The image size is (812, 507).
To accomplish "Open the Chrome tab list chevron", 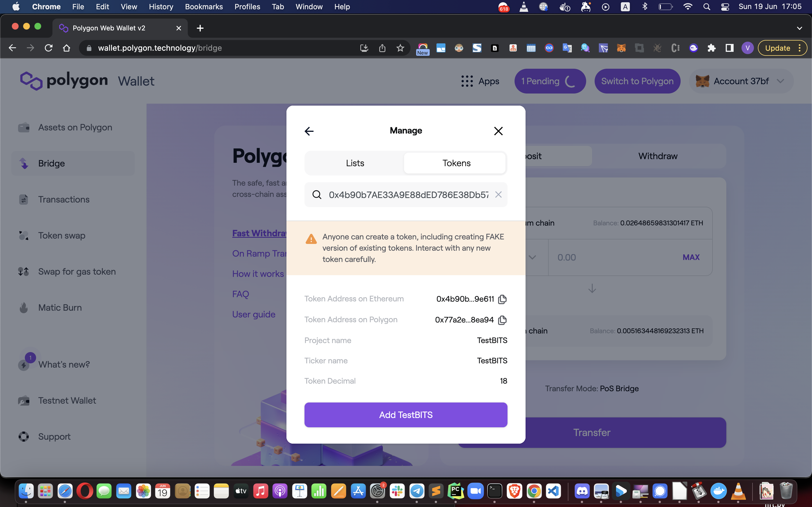I will coord(799,28).
